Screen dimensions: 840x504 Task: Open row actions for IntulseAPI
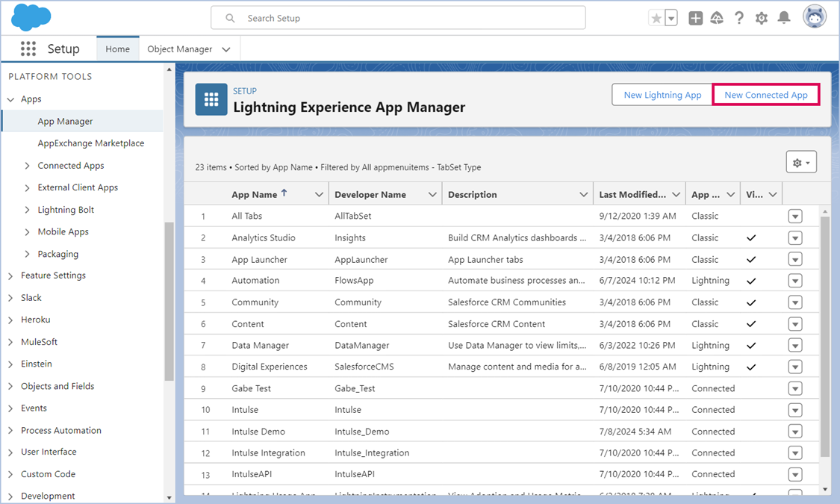pyautogui.click(x=795, y=475)
